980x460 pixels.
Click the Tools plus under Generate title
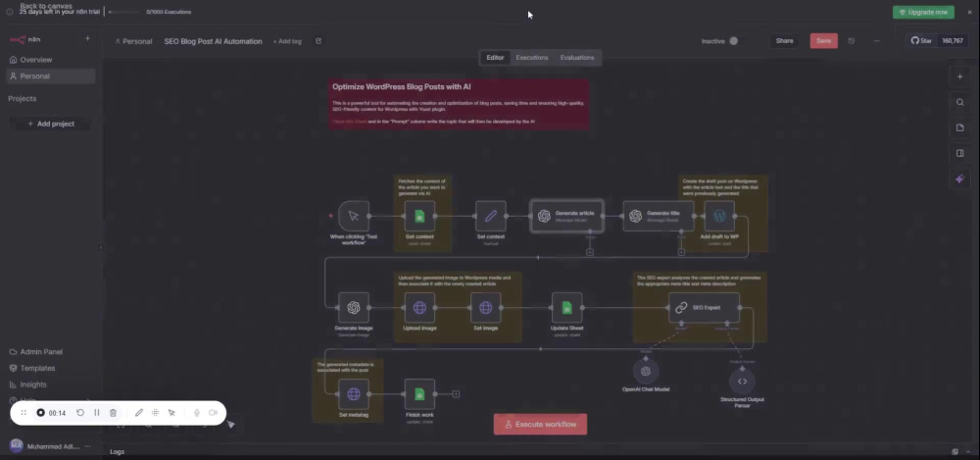click(x=681, y=252)
